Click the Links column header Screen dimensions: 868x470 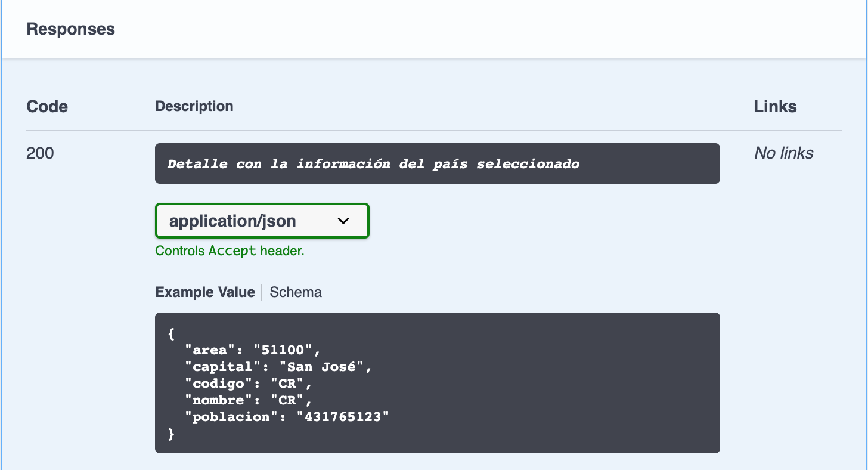tap(775, 107)
